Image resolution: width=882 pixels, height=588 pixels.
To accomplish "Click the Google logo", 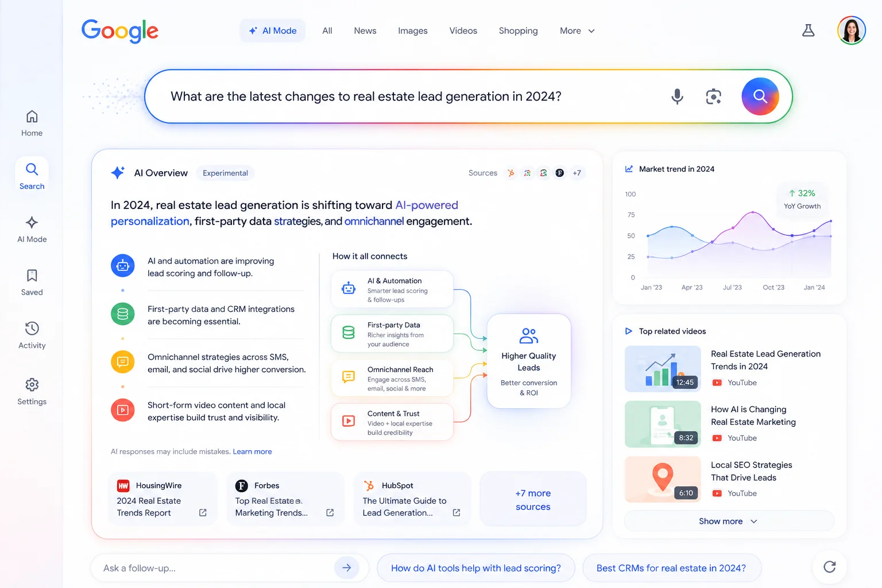I will (119, 31).
